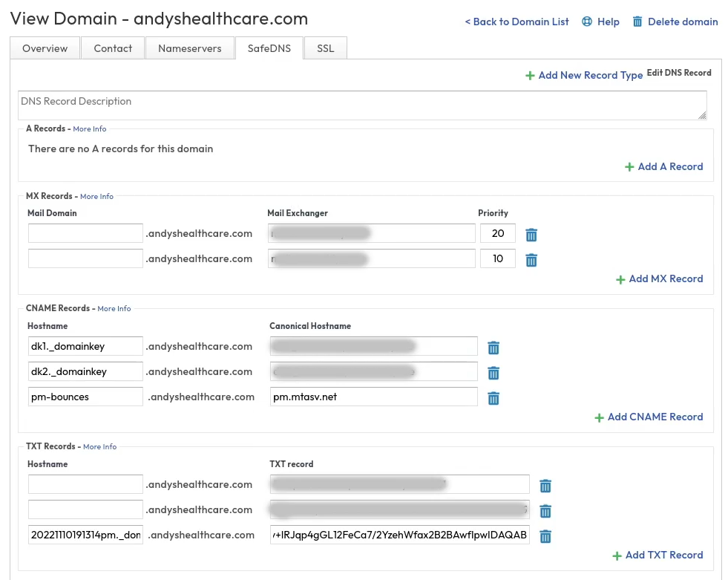Delete the priority 20 MX record
This screenshot has width=728, height=580.
531,235
